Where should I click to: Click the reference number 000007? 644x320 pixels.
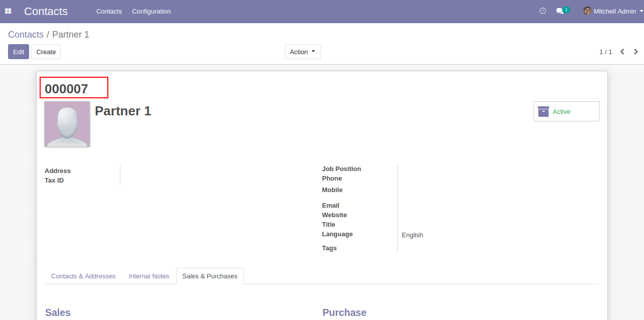[66, 89]
